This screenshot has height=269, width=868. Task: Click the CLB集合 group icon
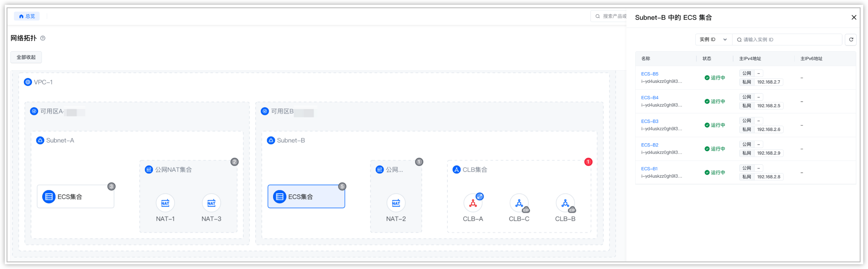pyautogui.click(x=457, y=170)
